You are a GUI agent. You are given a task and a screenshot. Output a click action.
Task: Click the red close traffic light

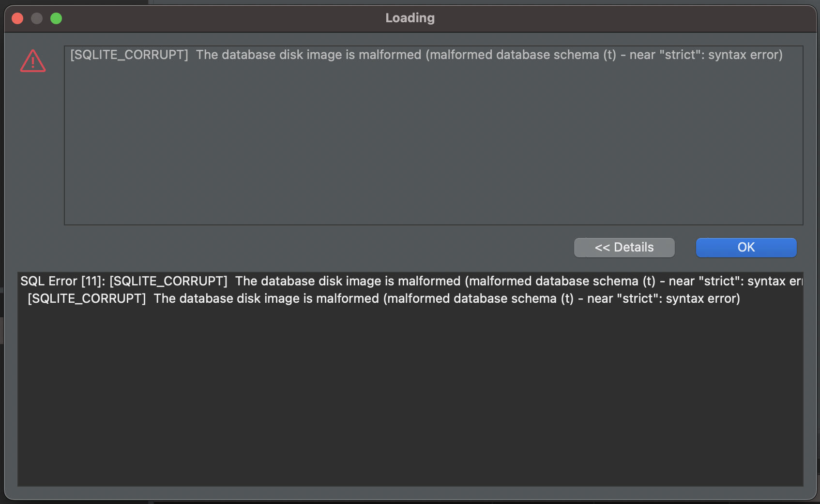pyautogui.click(x=17, y=18)
